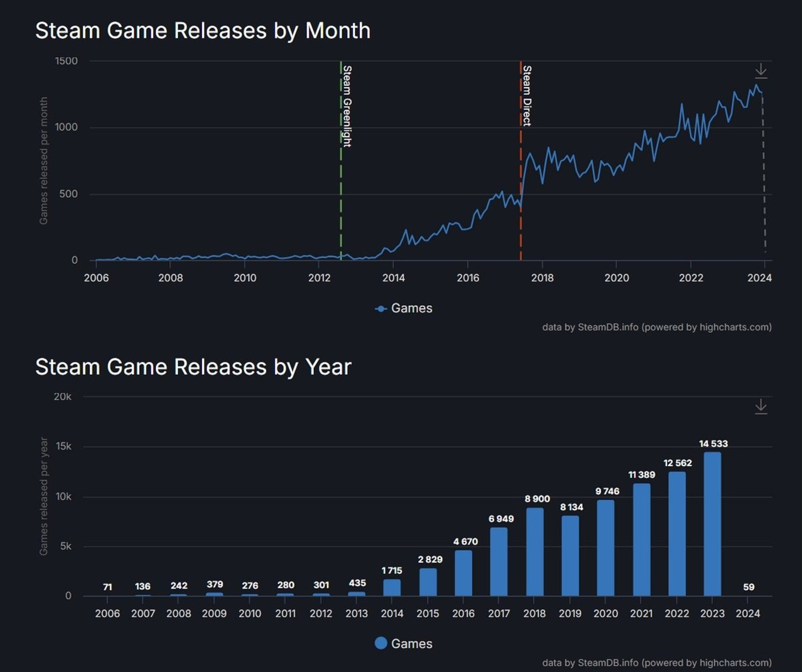Click the data label 242 for 2008
Screen dimensions: 802x672
click(179, 585)
